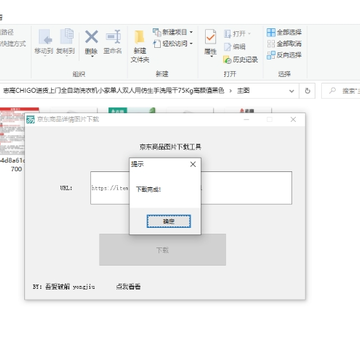Click the 点我看看 link
Screen dimensions: 360x360
(x=128, y=287)
